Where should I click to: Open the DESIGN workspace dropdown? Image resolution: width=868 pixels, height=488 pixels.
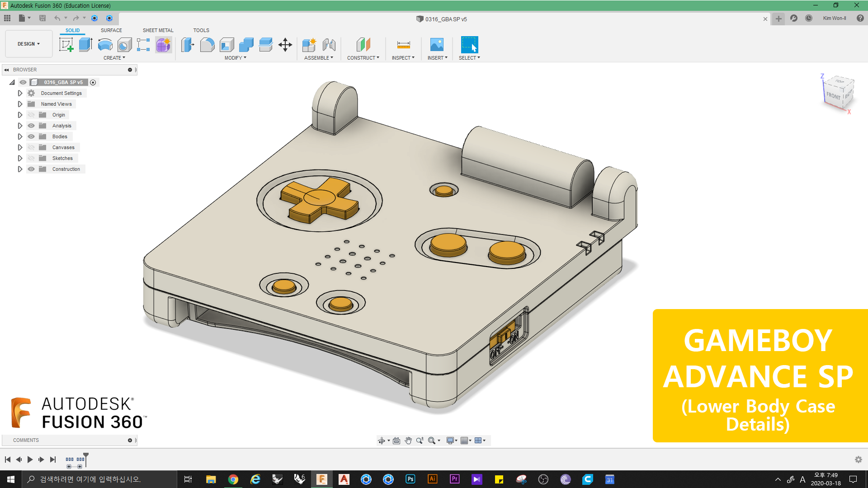[x=29, y=44]
